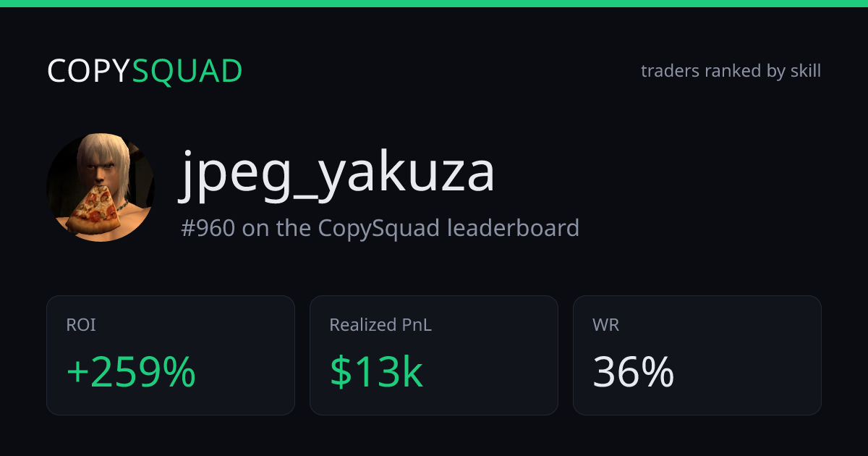This screenshot has height=456, width=868.
Task: Click the traders ranked by skill tagline
Action: point(731,71)
